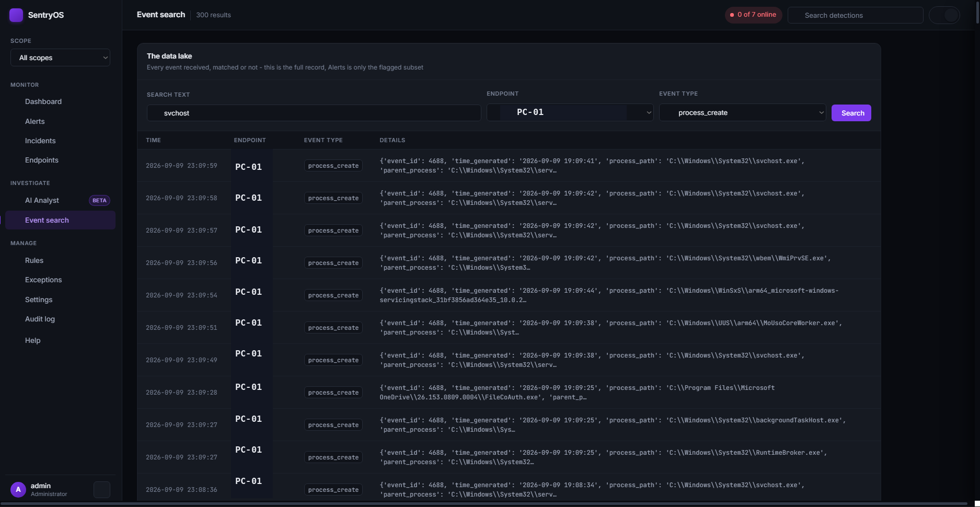Screen dimensions: 980x507
Task: Select the row timestamped 2026-09-09 23:09:57
Action: click(509, 231)
